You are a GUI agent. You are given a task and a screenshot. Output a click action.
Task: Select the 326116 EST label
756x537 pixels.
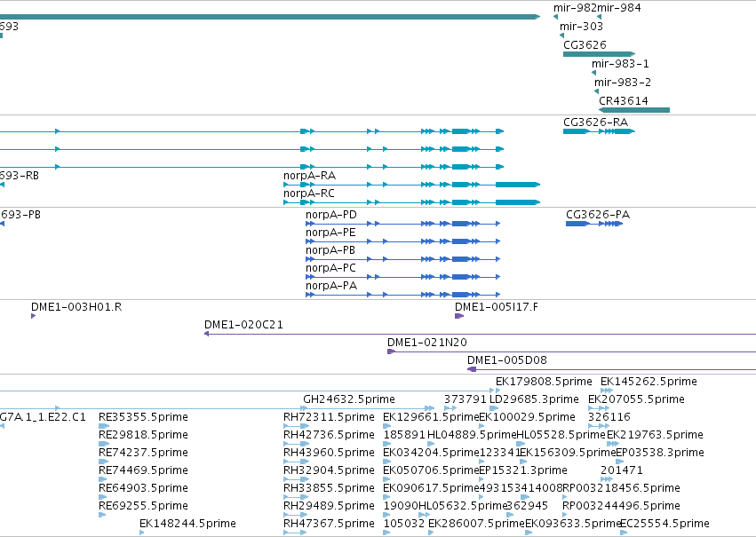609,417
